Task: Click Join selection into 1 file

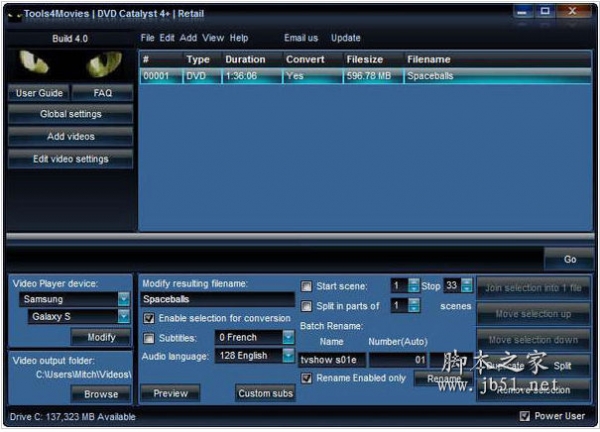Action: (533, 288)
